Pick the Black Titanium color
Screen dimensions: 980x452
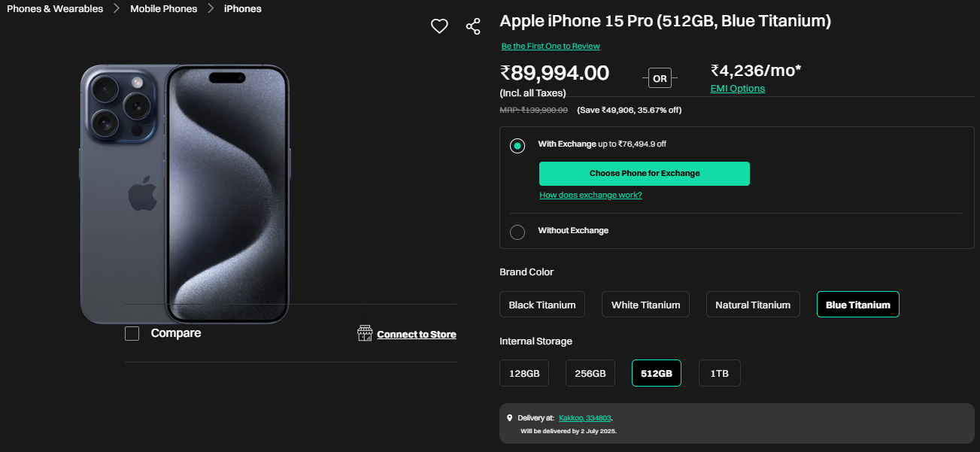(x=542, y=305)
